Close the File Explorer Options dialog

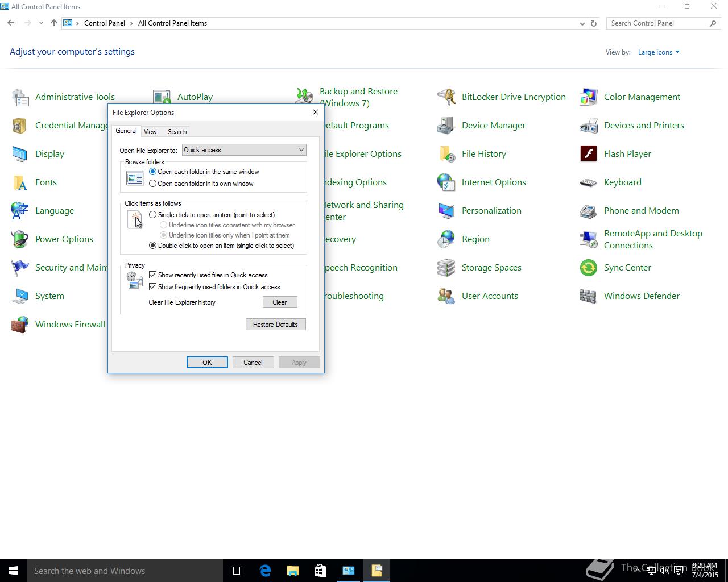click(x=316, y=112)
